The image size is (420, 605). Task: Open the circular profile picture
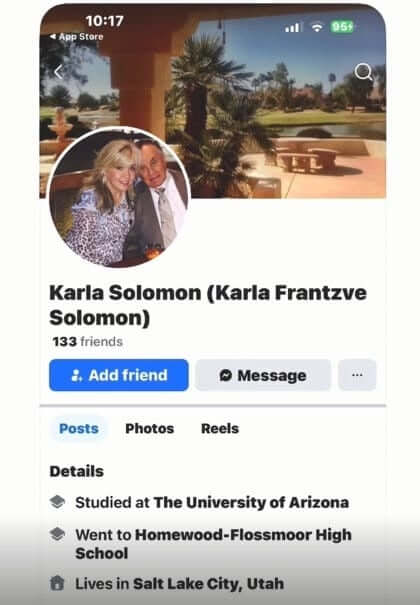(x=119, y=197)
